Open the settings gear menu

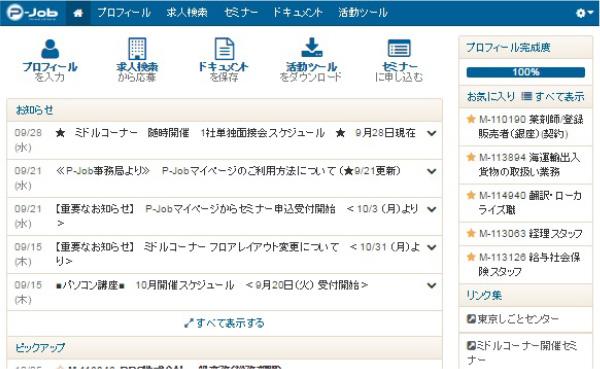click(x=584, y=13)
